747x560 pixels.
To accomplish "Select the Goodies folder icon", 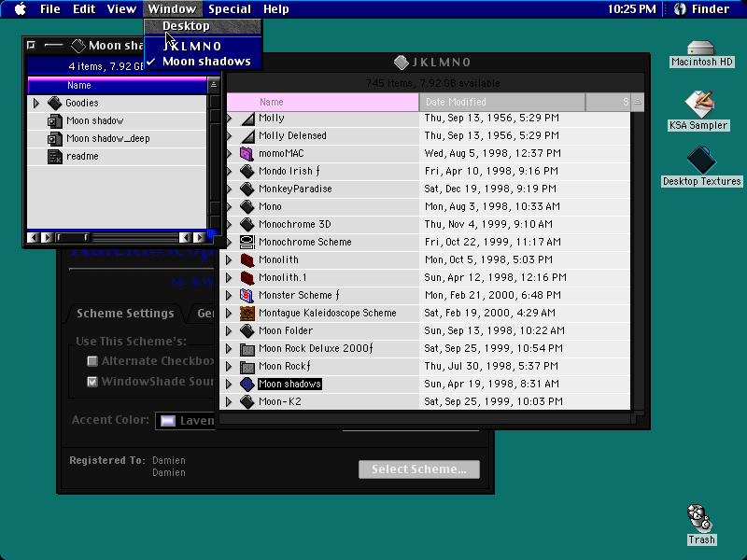I will [x=55, y=103].
